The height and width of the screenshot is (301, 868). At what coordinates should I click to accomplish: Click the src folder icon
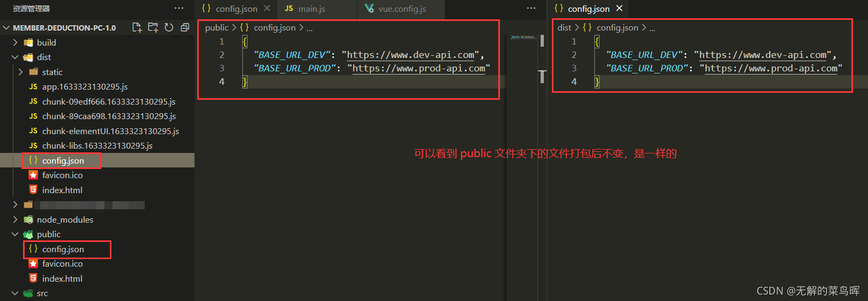pos(28,293)
